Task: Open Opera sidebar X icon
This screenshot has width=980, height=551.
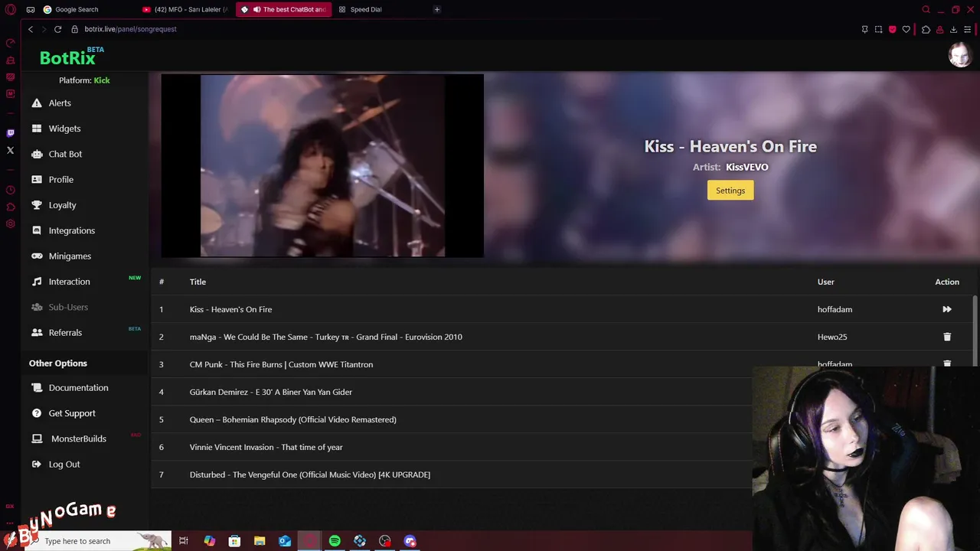Action: pyautogui.click(x=11, y=150)
